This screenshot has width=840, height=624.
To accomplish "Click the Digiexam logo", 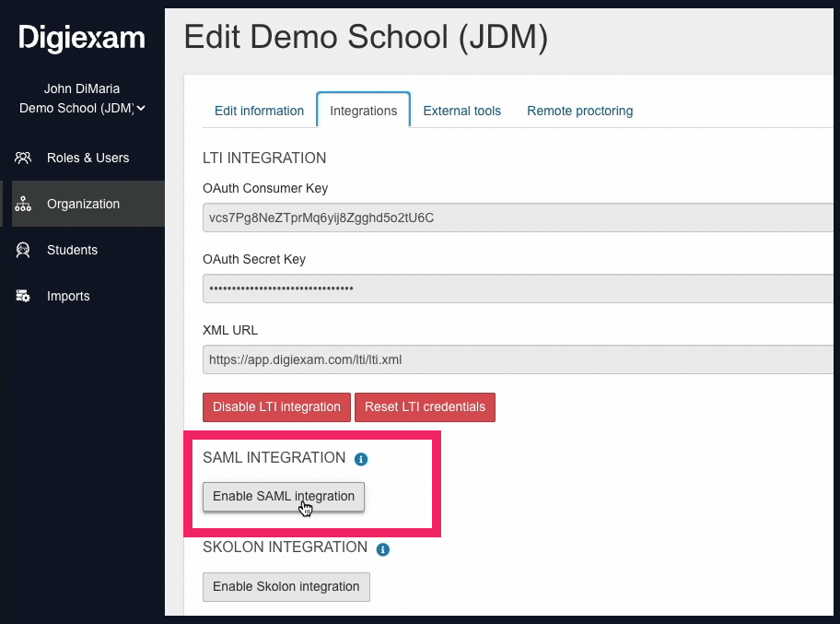I will [82, 38].
